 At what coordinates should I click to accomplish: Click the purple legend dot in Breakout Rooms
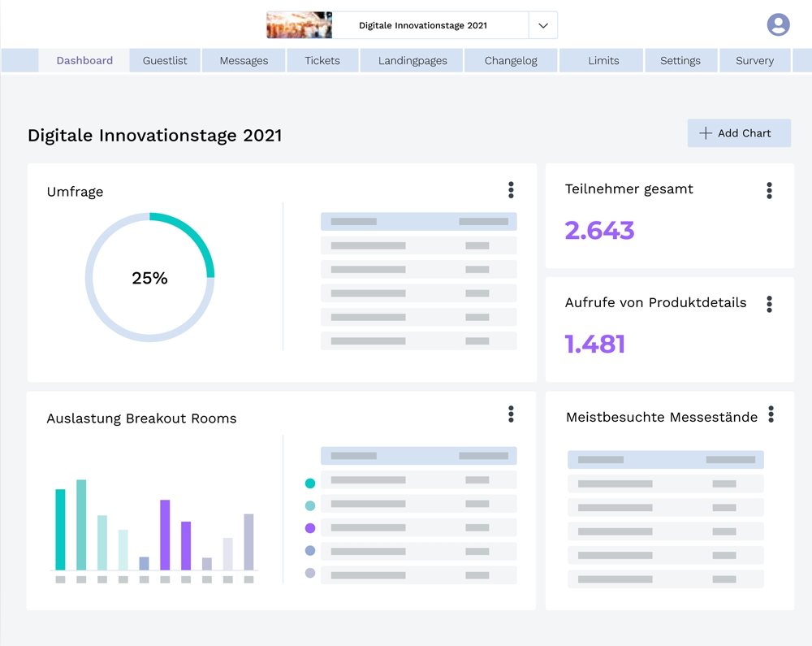pos(309,528)
